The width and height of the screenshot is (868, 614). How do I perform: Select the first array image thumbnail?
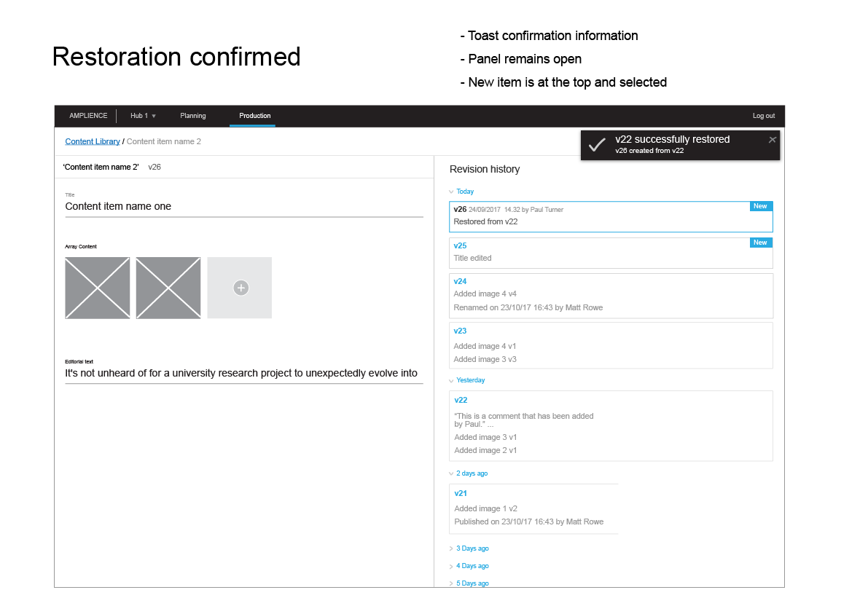(98, 288)
